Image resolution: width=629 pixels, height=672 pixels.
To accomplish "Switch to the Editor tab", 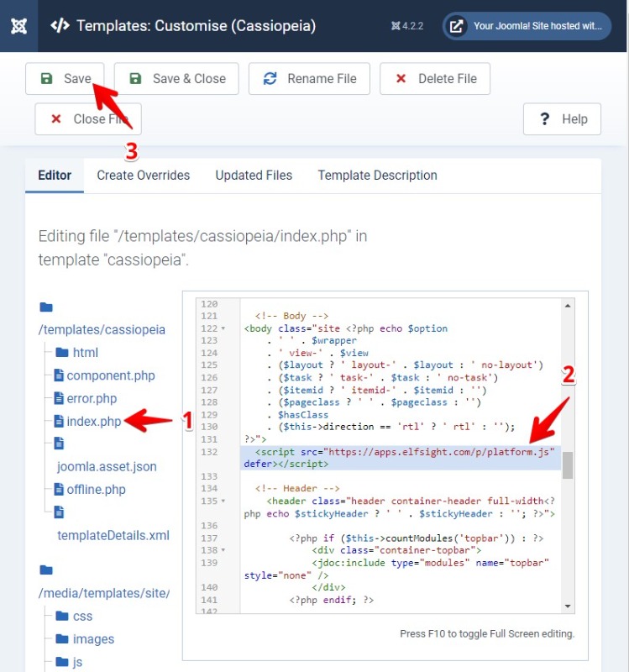I will click(55, 176).
